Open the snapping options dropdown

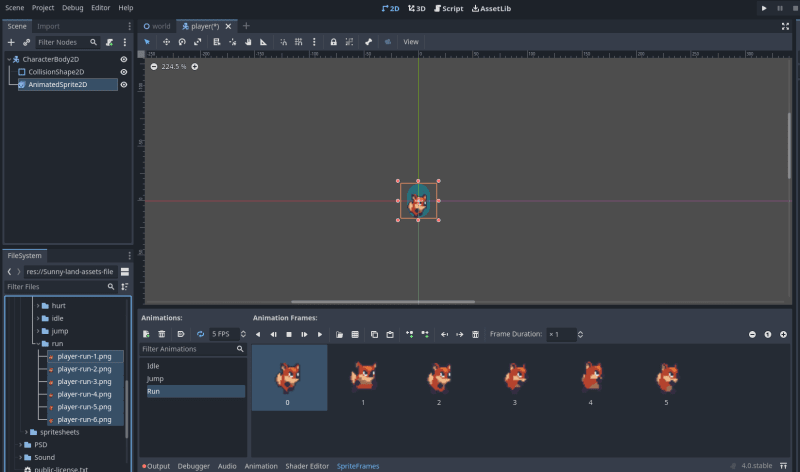pyautogui.click(x=314, y=42)
